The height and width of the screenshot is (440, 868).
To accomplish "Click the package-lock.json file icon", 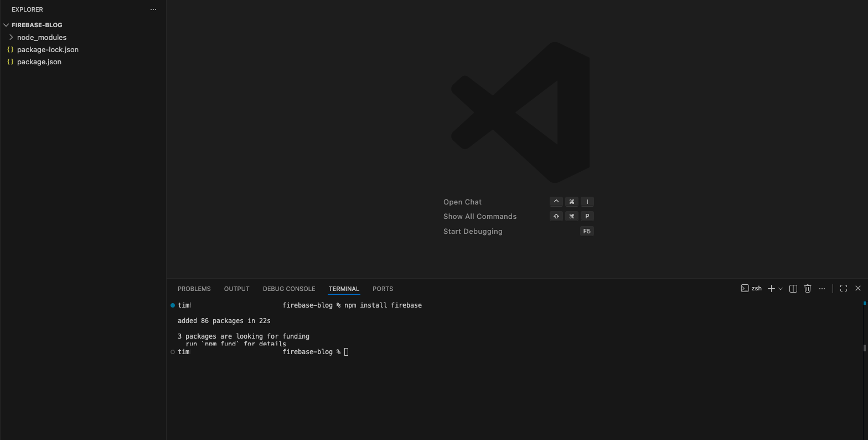I will point(10,49).
